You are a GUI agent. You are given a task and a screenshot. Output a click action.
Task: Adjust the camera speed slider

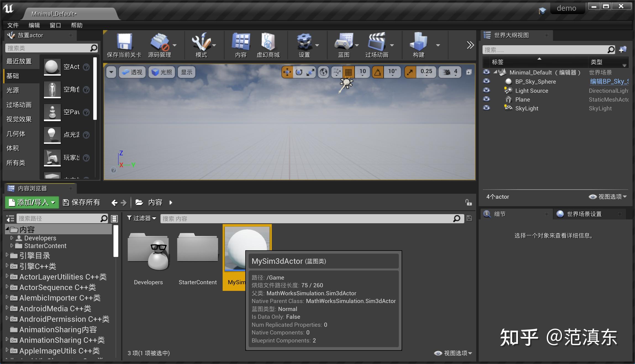pyautogui.click(x=455, y=72)
